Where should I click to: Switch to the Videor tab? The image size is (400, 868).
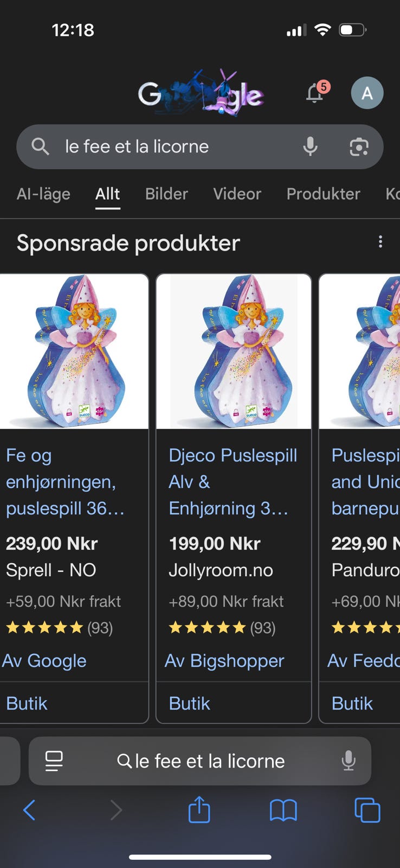(x=237, y=194)
